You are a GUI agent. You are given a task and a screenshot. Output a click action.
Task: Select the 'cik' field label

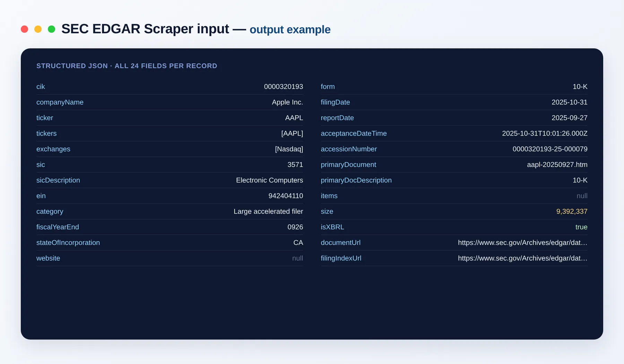(x=41, y=87)
